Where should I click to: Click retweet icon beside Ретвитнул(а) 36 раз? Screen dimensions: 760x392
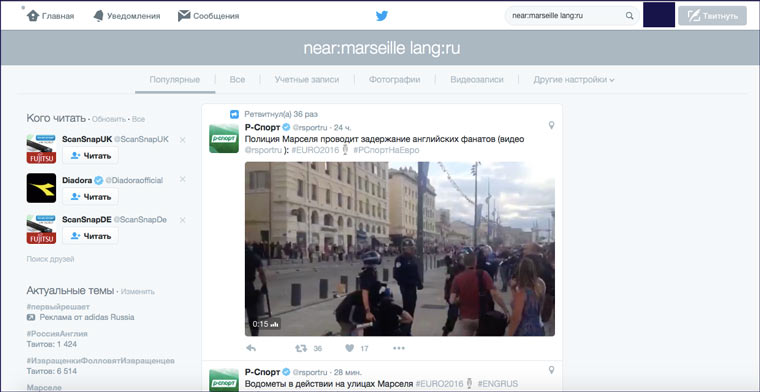click(x=235, y=114)
